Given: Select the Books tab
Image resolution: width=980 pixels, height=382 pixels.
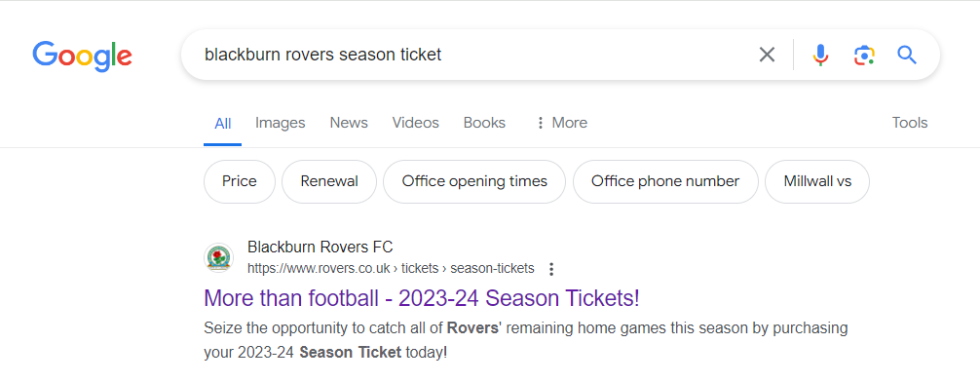Looking at the screenshot, I should (x=484, y=123).
